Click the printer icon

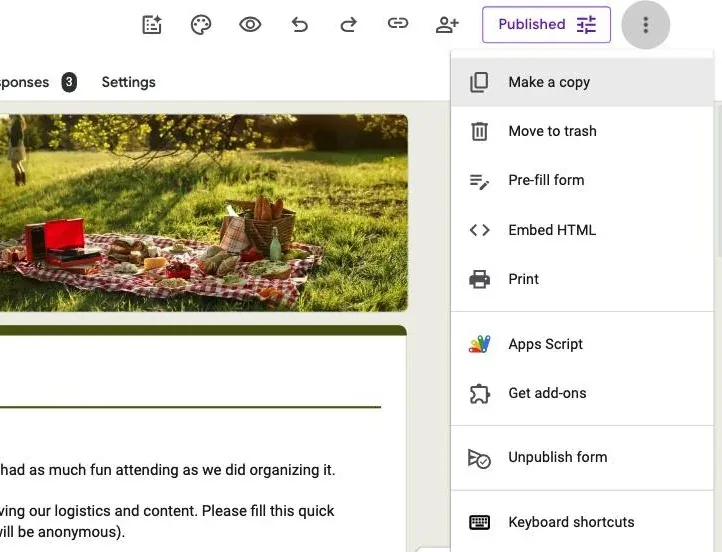point(479,279)
